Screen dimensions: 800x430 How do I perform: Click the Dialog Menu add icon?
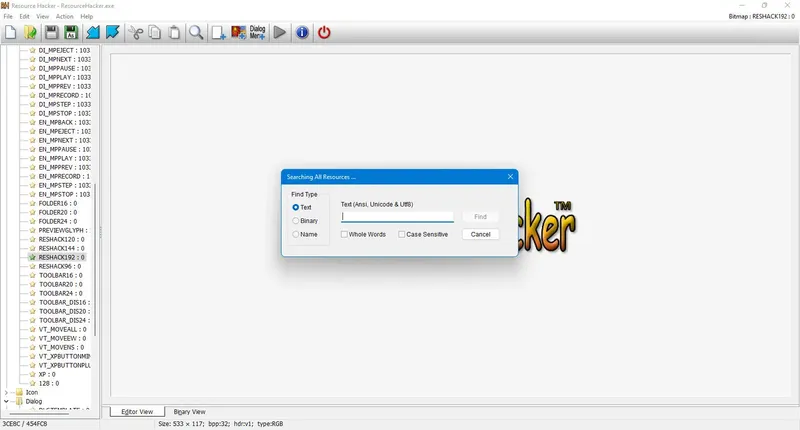(258, 33)
